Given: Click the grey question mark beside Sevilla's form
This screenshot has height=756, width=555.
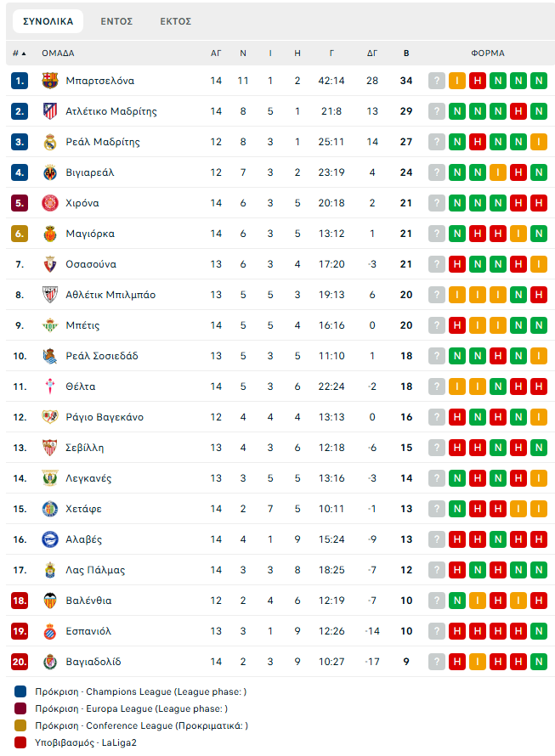Looking at the screenshot, I should tap(437, 448).
